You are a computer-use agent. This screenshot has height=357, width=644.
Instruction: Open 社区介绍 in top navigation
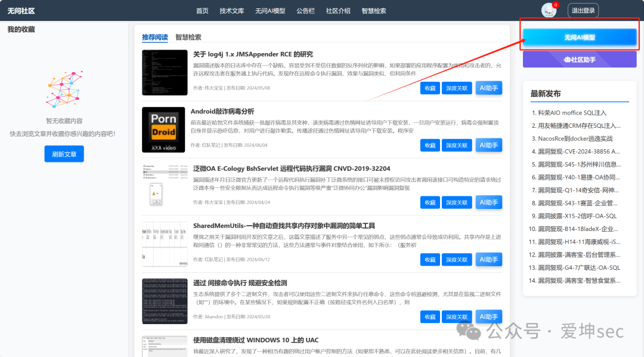pyautogui.click(x=338, y=11)
